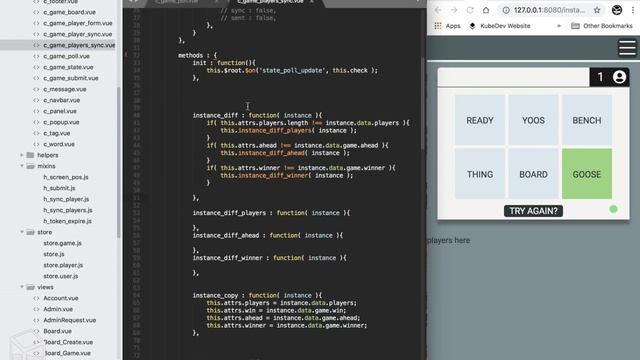Open Account.vue in the sidebar

tap(61, 298)
